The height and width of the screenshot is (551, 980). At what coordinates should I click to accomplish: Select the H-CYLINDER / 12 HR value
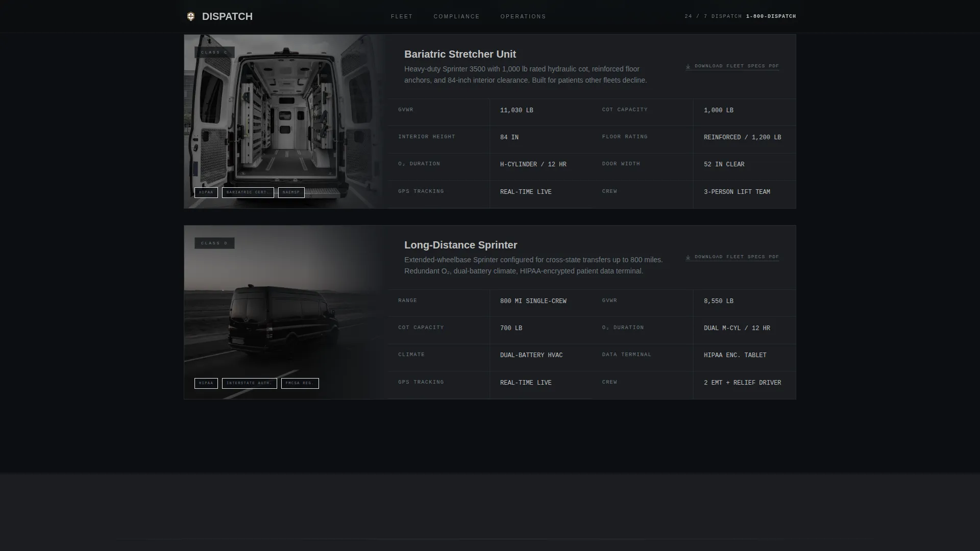point(533,164)
